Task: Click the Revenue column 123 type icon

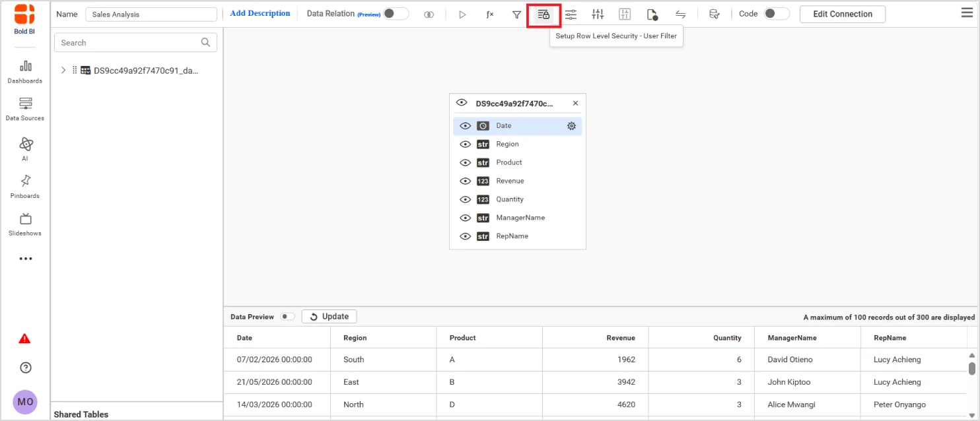Action: tap(483, 181)
